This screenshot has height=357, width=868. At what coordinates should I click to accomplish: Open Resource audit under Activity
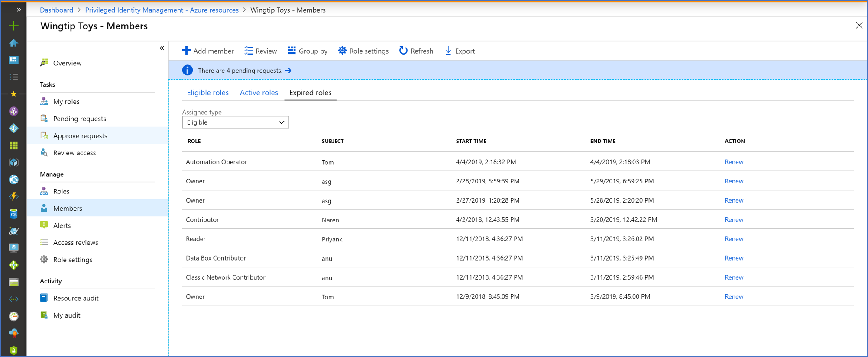pyautogui.click(x=76, y=298)
